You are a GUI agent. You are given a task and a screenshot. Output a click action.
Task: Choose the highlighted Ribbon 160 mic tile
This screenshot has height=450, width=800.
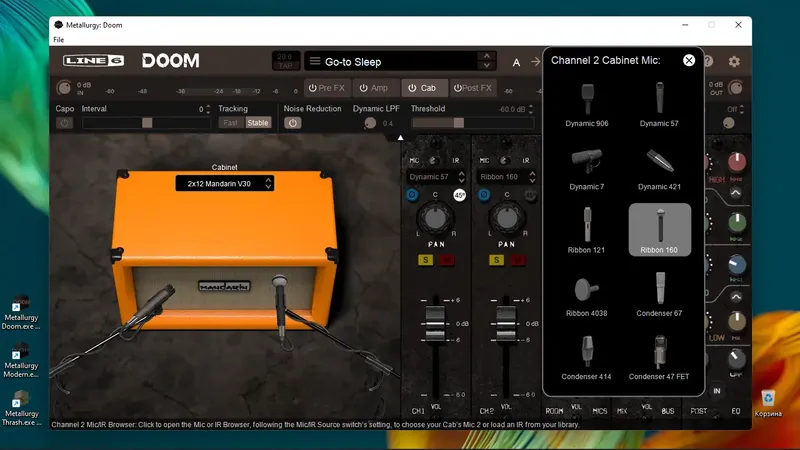click(660, 230)
